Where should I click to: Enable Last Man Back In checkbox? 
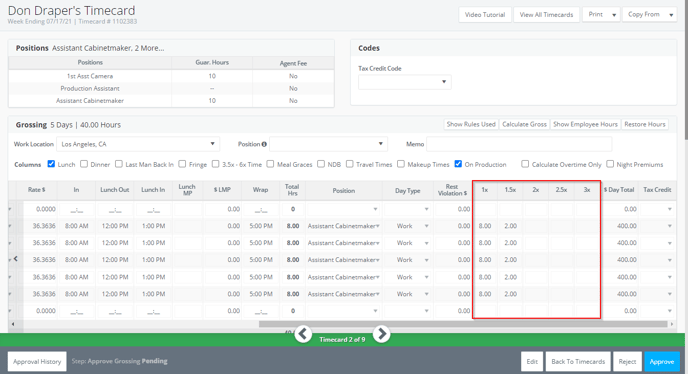(x=119, y=164)
